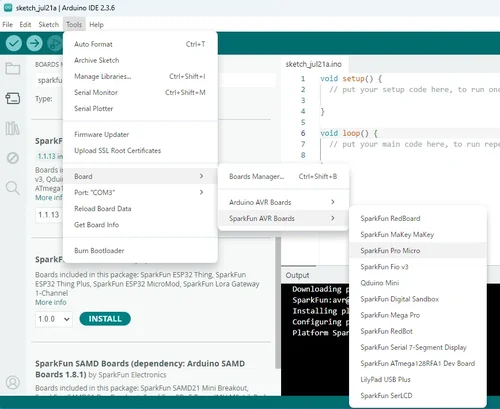500x409 pixels.
Task: Choose Auto Format in Tools menu
Action: (x=140, y=44)
